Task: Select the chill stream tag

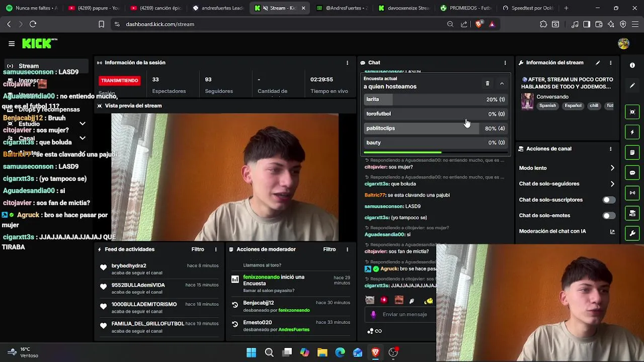Action: [594, 106]
